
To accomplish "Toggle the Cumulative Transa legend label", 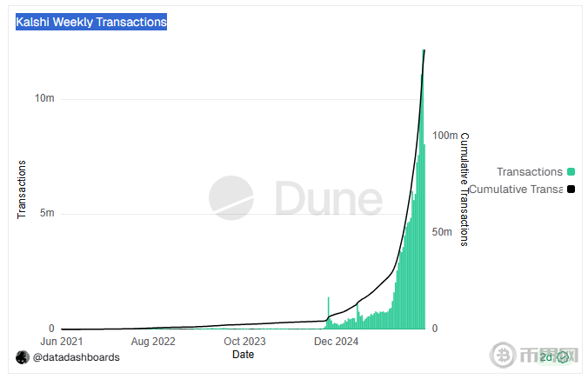I will pyautogui.click(x=516, y=189).
